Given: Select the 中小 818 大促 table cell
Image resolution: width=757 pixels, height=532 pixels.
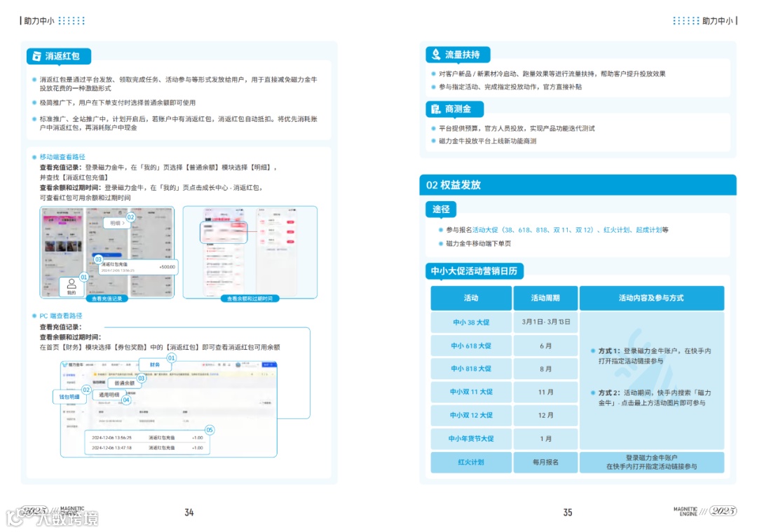Looking at the screenshot, I should coord(471,369).
